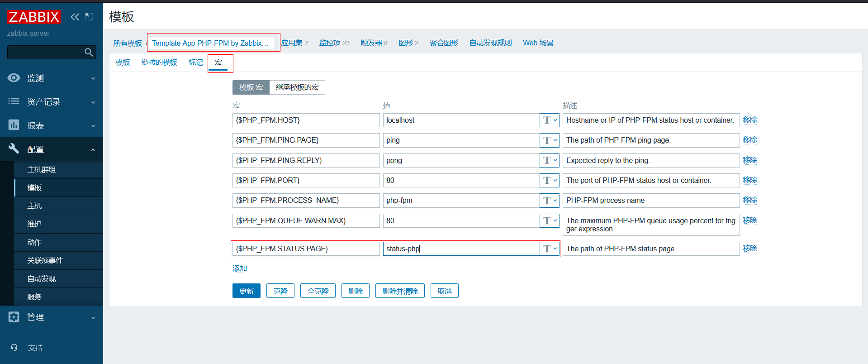Image resolution: width=868 pixels, height=364 pixels.
Task: Open value type dropdown for {$PHP_FPM.PING.REPLY}
Action: (x=550, y=160)
